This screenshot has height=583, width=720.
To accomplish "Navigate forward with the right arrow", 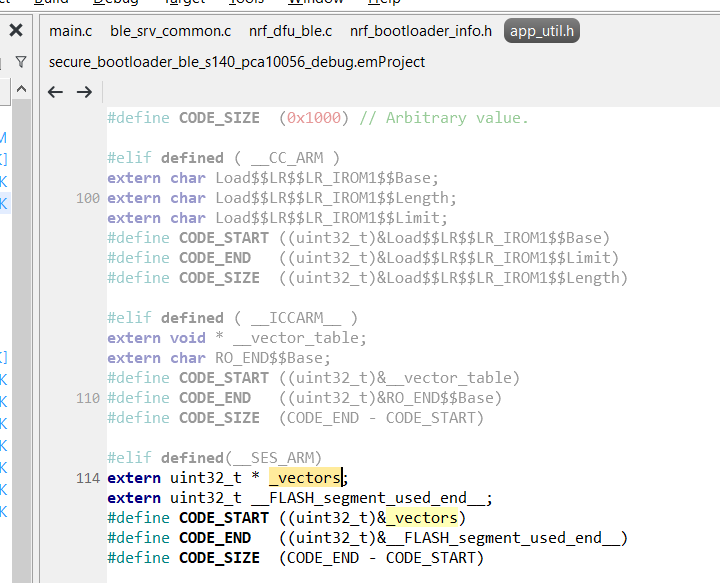I will click(x=85, y=92).
